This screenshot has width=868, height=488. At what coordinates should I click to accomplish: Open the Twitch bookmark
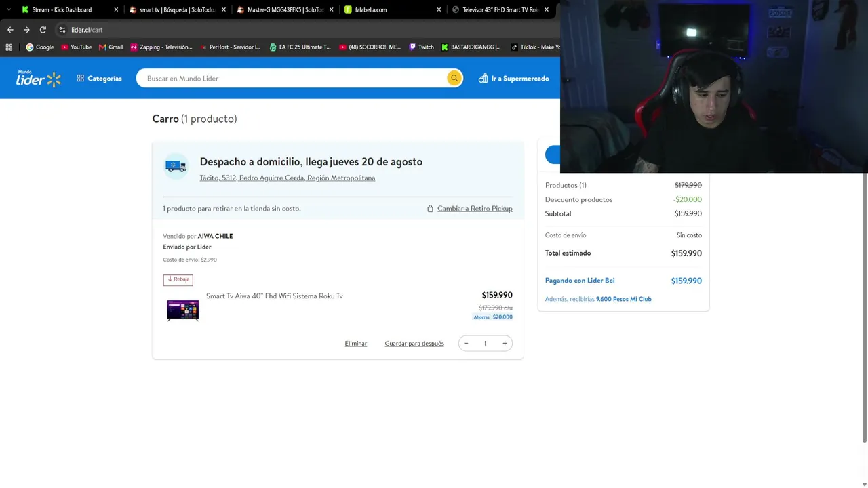pos(421,47)
